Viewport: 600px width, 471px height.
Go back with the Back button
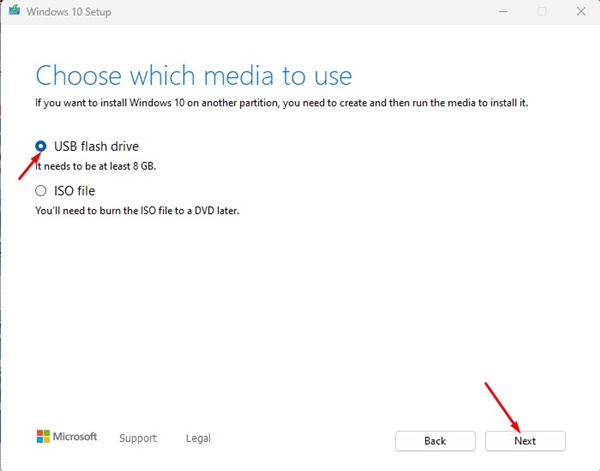[435, 441]
